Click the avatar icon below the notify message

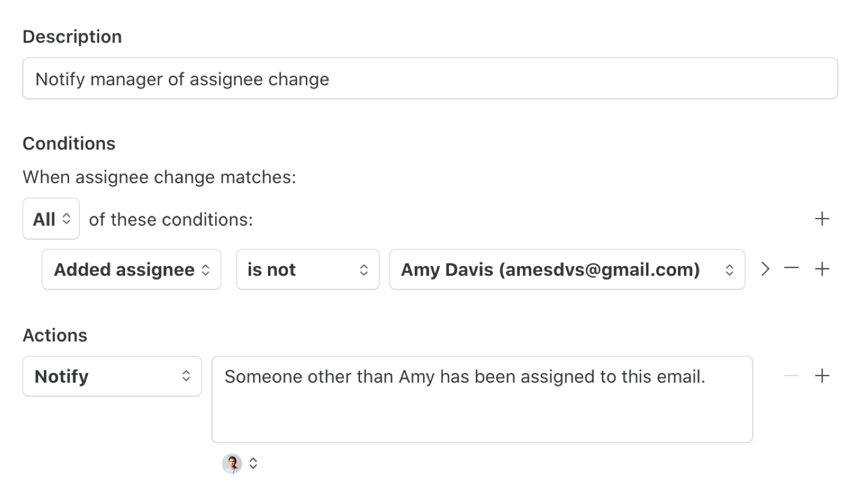(x=232, y=463)
